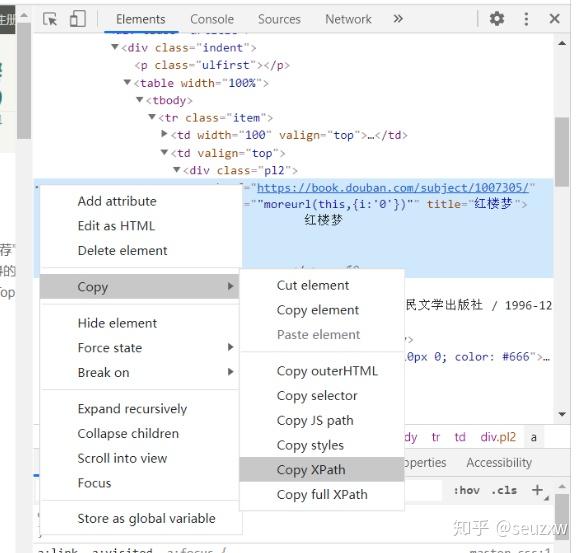Choose Delete element
Image resolution: width=584 pixels, height=553 pixels.
pyautogui.click(x=123, y=250)
